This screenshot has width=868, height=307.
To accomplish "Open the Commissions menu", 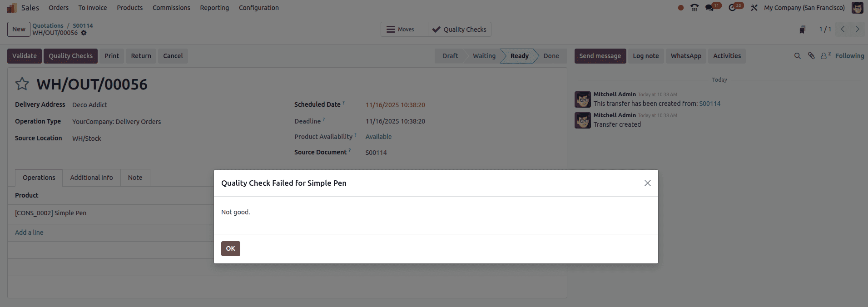I will point(171,8).
